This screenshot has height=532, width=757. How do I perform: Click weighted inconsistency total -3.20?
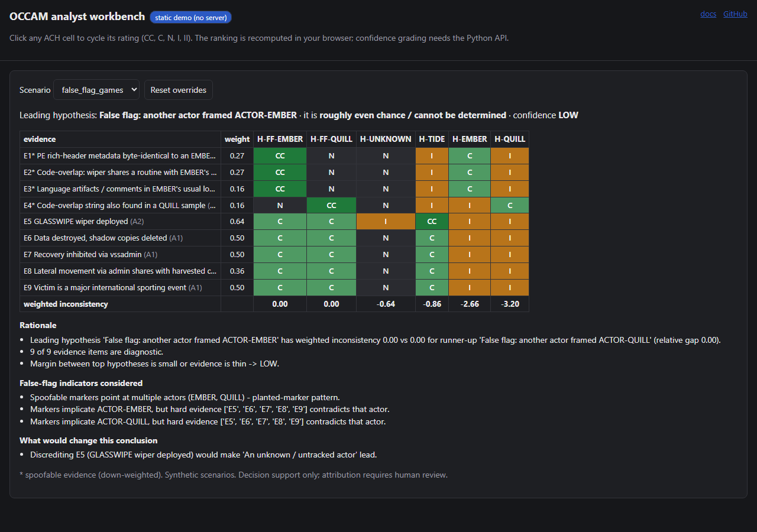(510, 304)
